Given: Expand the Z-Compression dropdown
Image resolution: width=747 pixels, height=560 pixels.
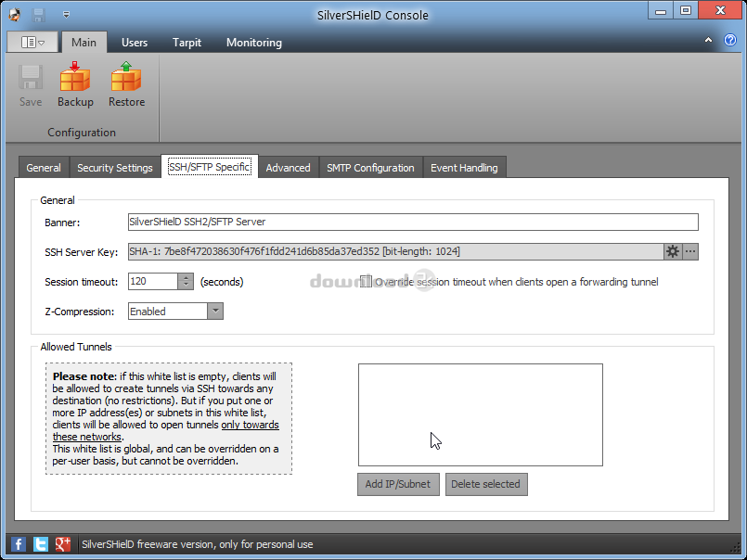Looking at the screenshot, I should 215,312.
